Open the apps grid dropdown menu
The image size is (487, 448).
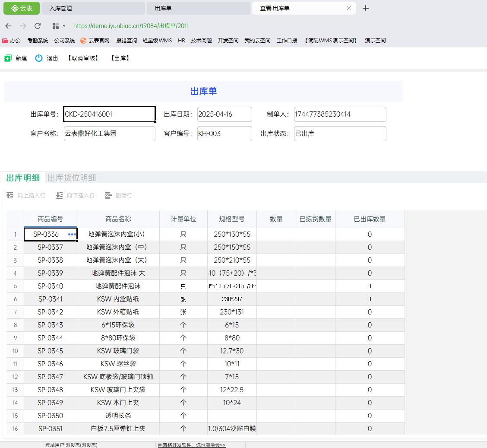click(59, 26)
